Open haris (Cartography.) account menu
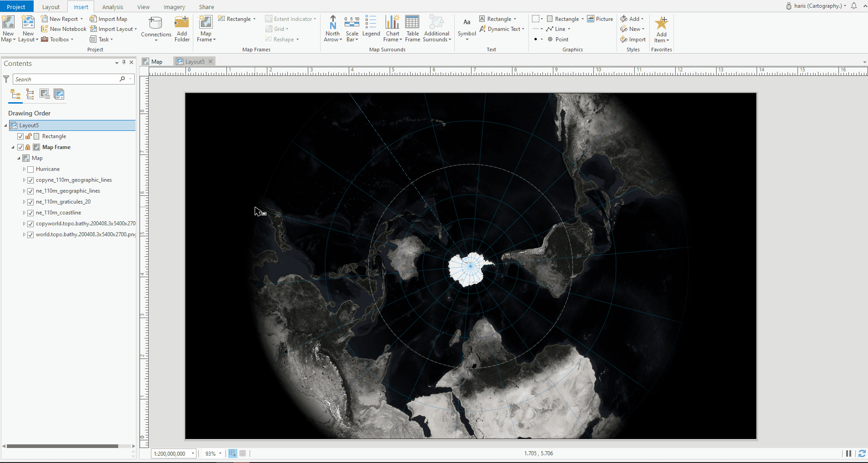The height and width of the screenshot is (463, 868). [x=816, y=6]
